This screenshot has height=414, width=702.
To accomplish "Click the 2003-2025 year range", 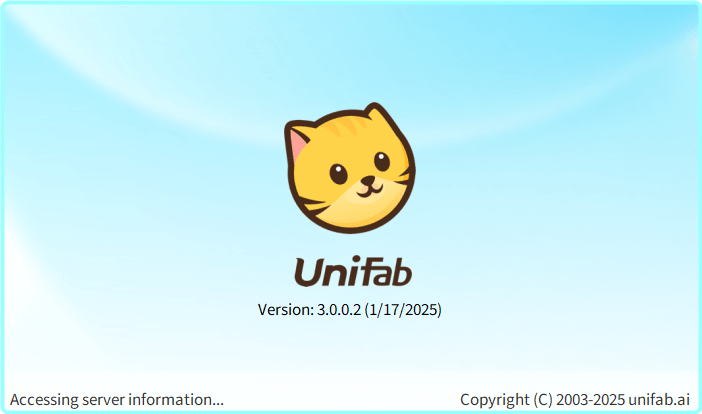I will coord(591,400).
